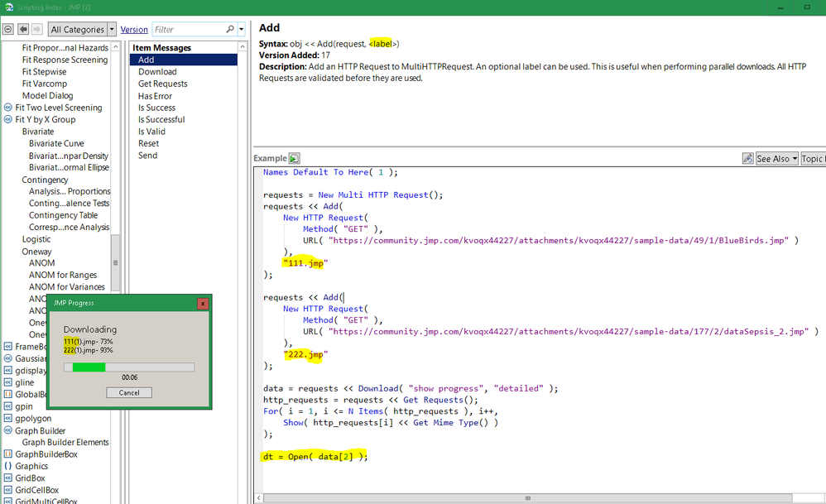Click the icon beside GraphBuilderBox
826x504 pixels.
click(x=7, y=454)
